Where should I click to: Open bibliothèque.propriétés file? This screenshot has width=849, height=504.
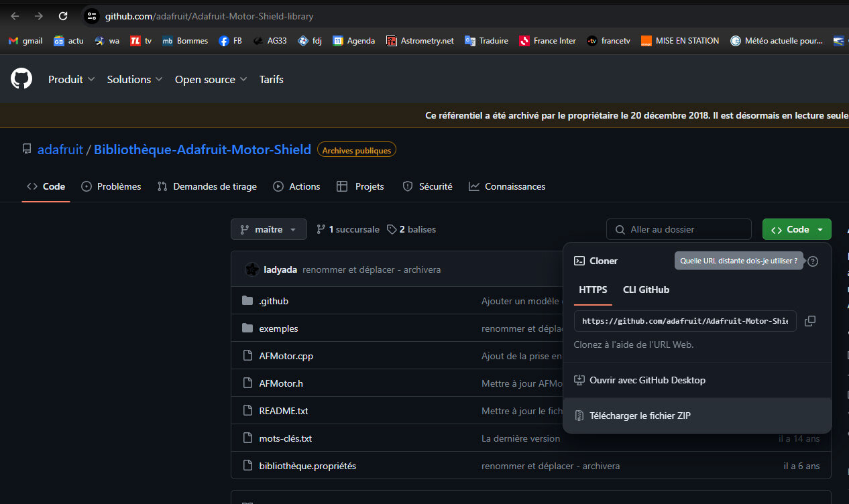coord(308,466)
